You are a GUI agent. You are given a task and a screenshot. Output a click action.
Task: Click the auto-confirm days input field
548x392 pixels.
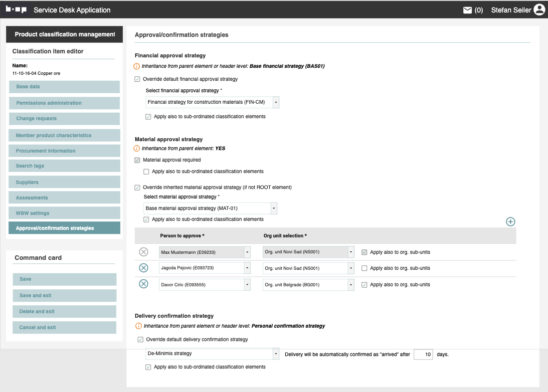(x=423, y=354)
